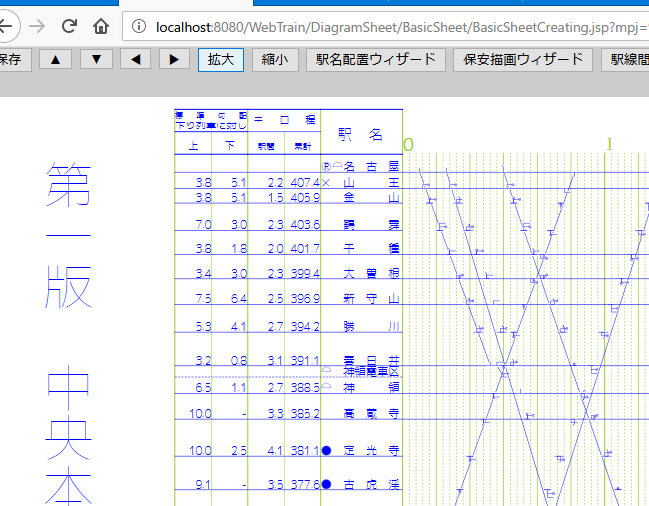Image resolution: width=649 pixels, height=506 pixels.
Task: Open the 駅名配置ウィザード wizard
Action: (x=374, y=60)
